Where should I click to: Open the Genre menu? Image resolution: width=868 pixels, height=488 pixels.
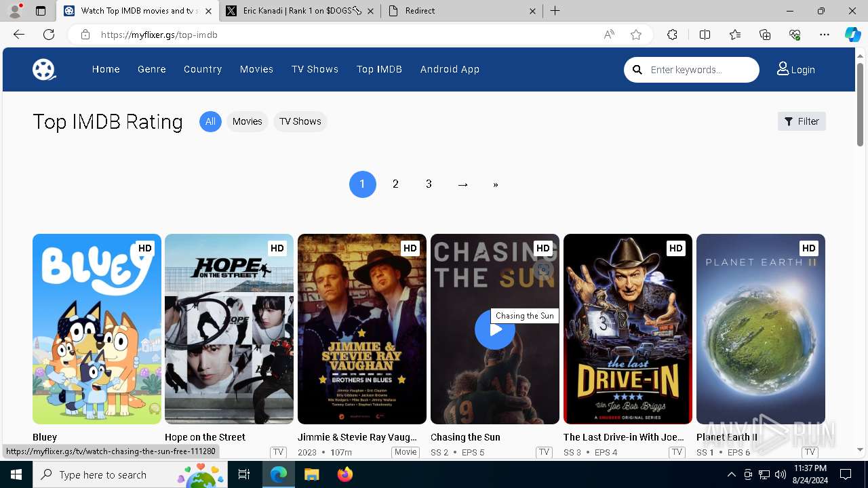pyautogui.click(x=152, y=69)
